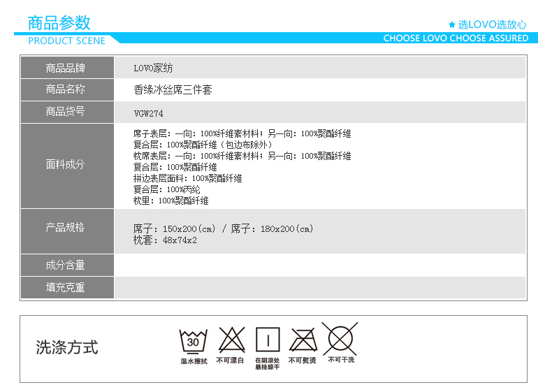
Task: Click the 产品规格 row label
Action: (66, 227)
